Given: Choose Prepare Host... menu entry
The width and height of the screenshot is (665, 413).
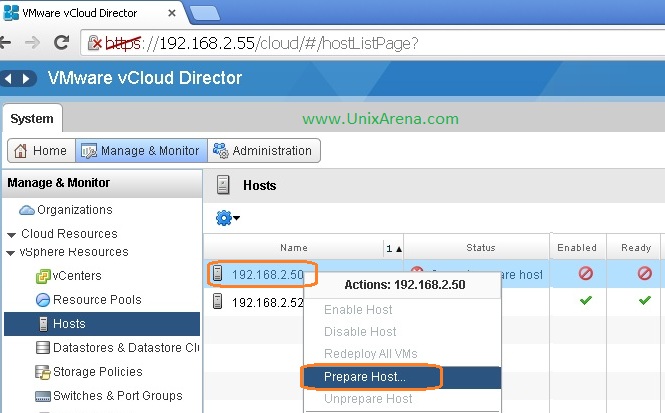Looking at the screenshot, I should coord(402,377).
